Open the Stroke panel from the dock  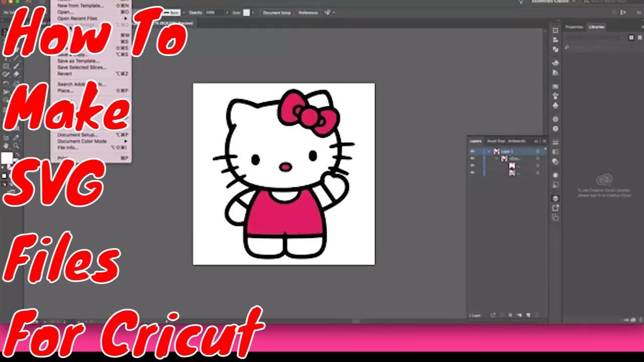[555, 143]
